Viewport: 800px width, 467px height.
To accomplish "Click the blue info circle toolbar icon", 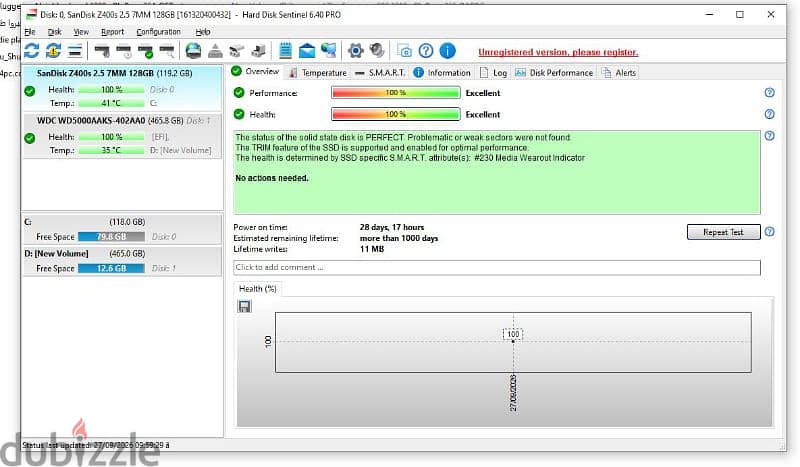I will pyautogui.click(x=447, y=51).
